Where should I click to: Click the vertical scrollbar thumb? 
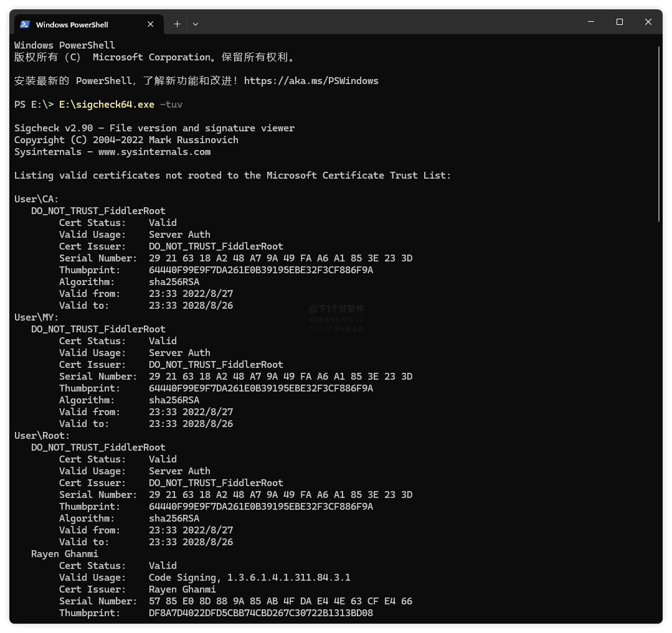659,134
